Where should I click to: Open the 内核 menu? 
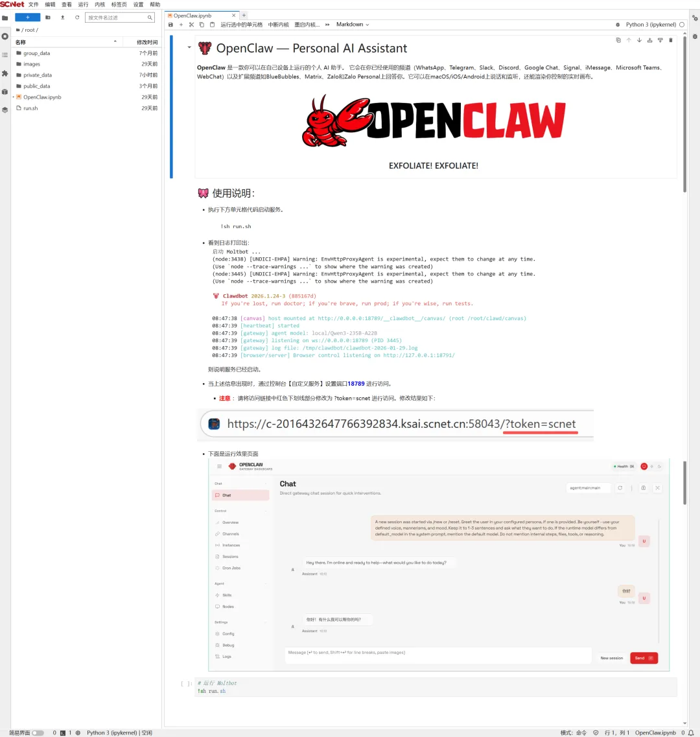pos(100,5)
